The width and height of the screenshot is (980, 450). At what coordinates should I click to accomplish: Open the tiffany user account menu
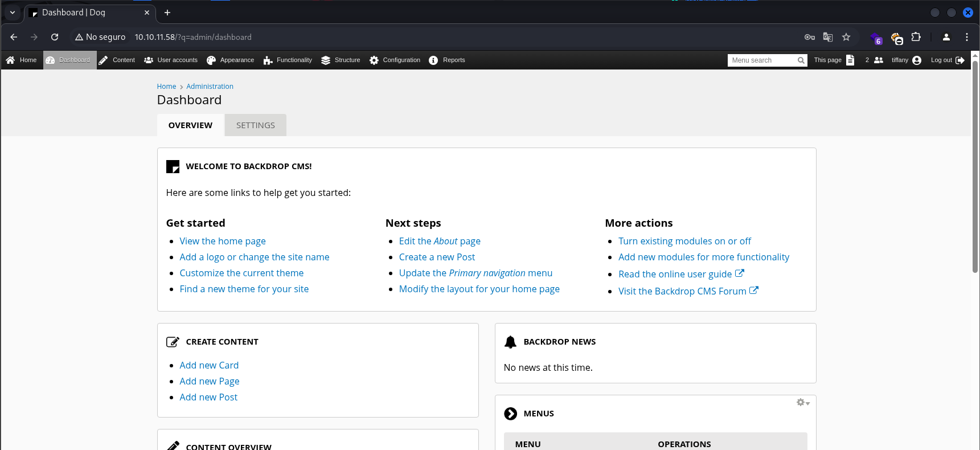pos(906,60)
